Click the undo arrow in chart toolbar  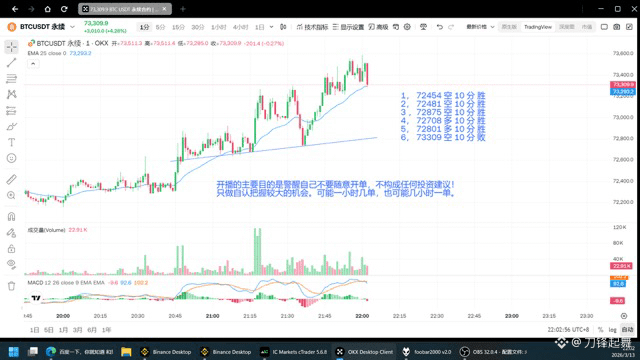439,27
